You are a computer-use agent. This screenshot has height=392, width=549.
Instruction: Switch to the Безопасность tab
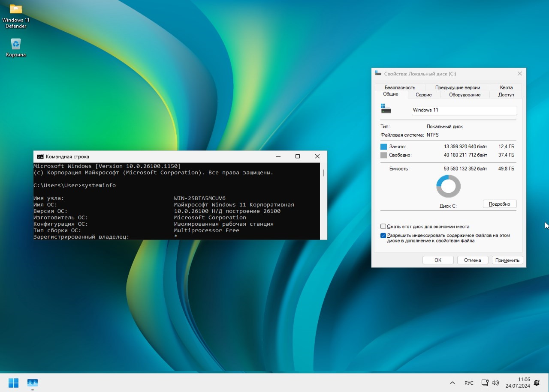pos(400,87)
